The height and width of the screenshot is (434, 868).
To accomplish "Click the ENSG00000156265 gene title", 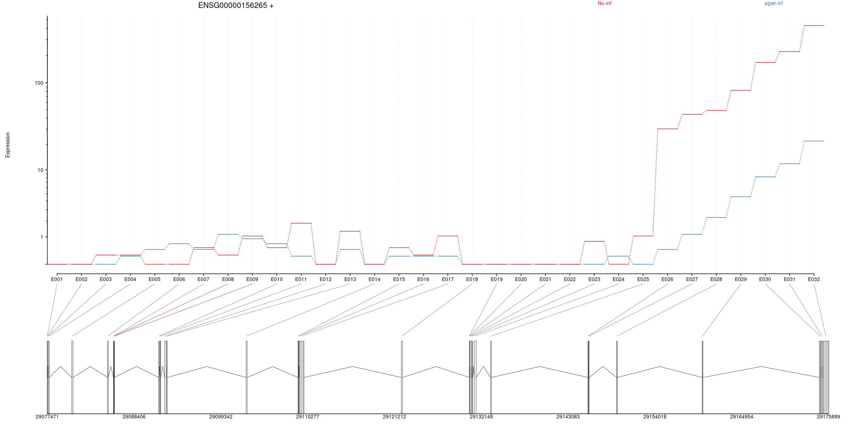I will pyautogui.click(x=236, y=5).
